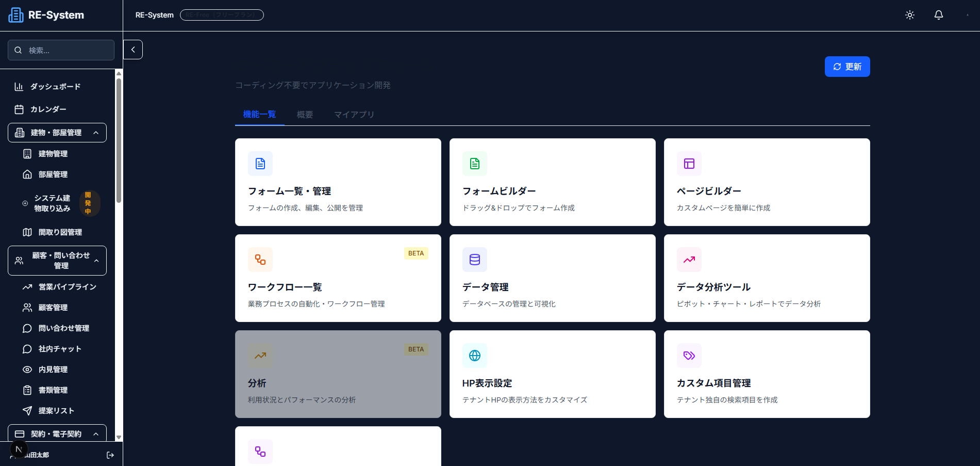The image size is (980, 466).
Task: Click the trend icon on 分析 card
Action: click(260, 356)
